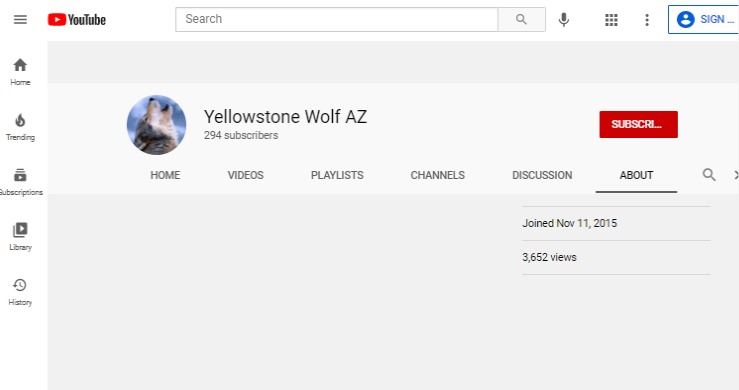Image resolution: width=739 pixels, height=390 pixels.
Task: Open settings three-dot menu
Action: pos(647,19)
